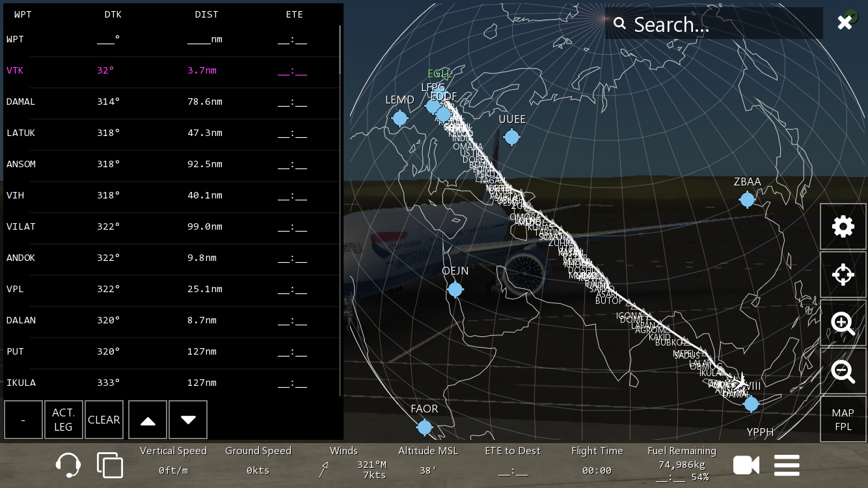Screen dimensions: 868x488
Task: Select the IKULA waypoint row
Action: coord(172,383)
